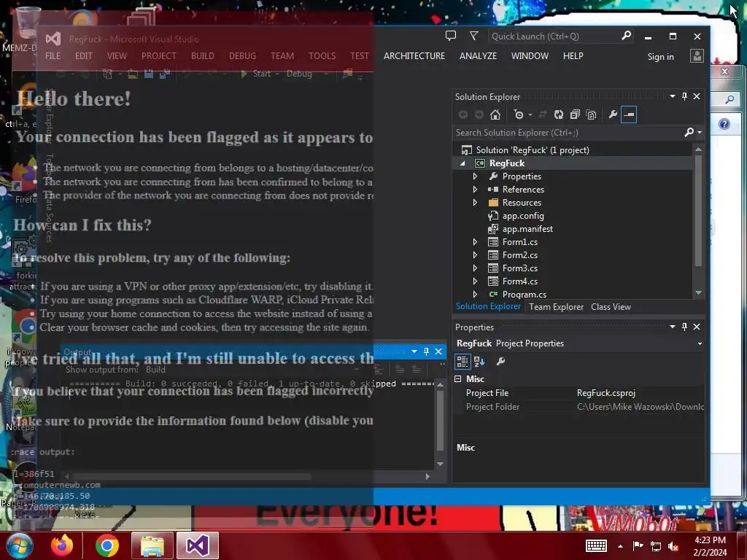
Task: Select the Project Folder property row
Action: pyautogui.click(x=578, y=407)
